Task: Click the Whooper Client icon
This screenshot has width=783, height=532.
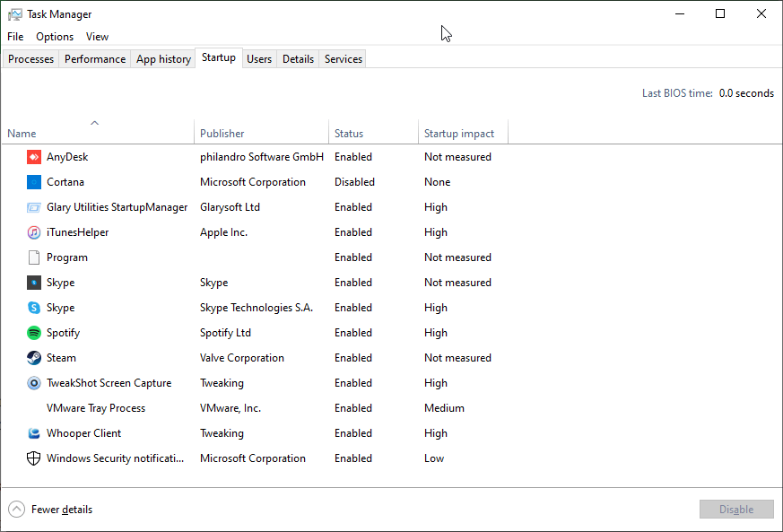Action: (x=33, y=433)
